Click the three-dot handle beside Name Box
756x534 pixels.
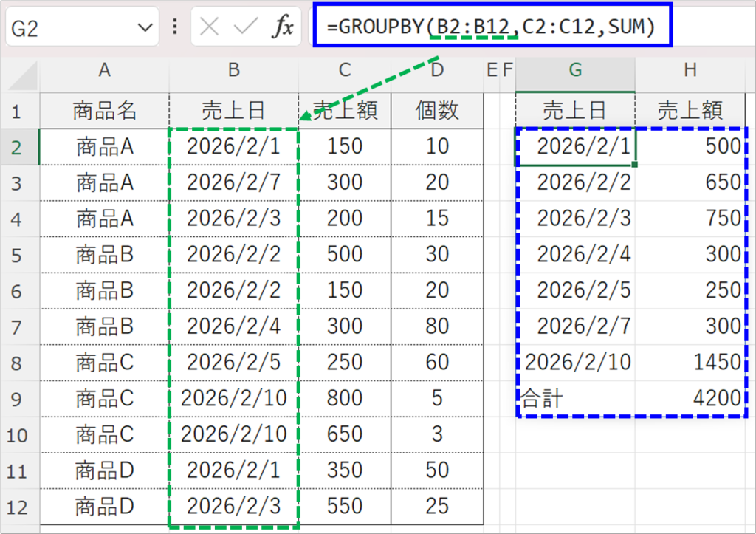[175, 27]
